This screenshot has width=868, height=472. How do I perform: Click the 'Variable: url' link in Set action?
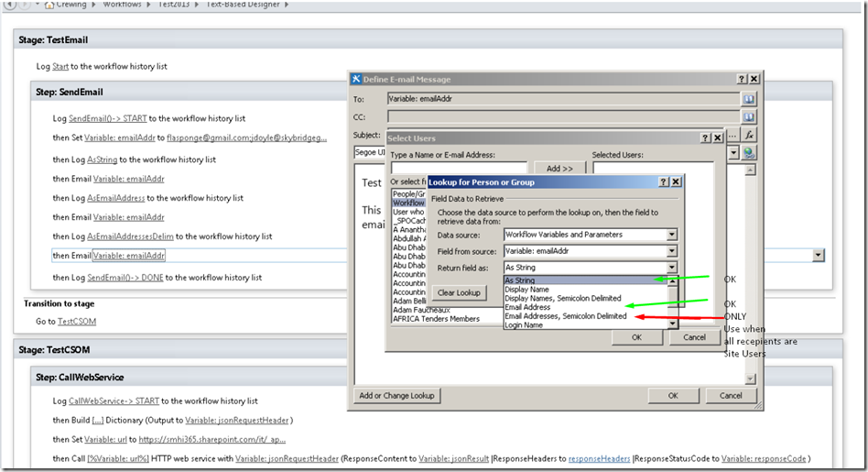pyautogui.click(x=105, y=440)
